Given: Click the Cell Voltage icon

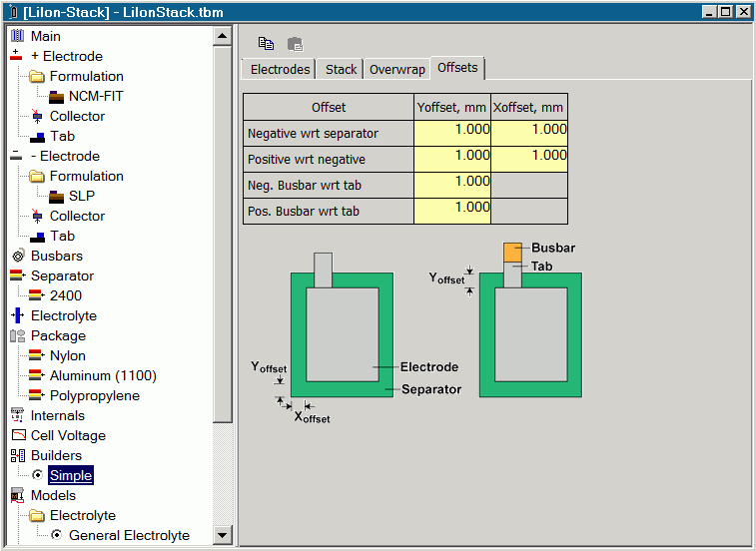Looking at the screenshot, I should [x=17, y=435].
